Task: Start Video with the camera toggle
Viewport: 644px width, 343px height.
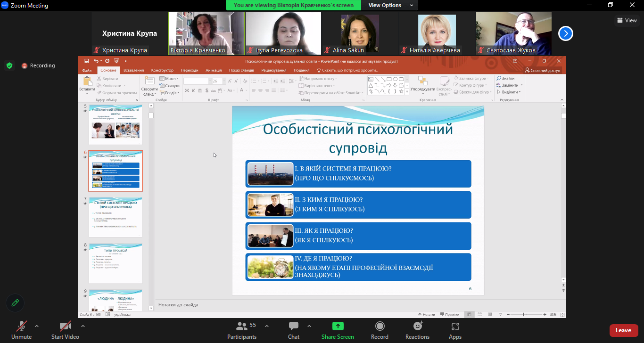Action: point(65,326)
